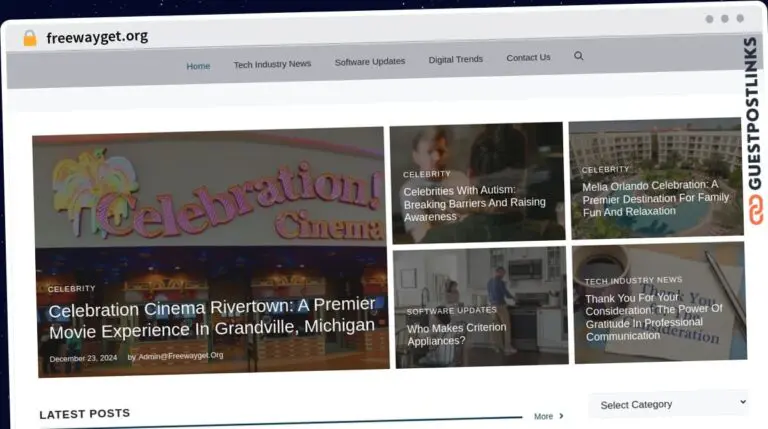The height and width of the screenshot is (429, 768).
Task: Click Tech Industry News category label on card
Action: 633,280
